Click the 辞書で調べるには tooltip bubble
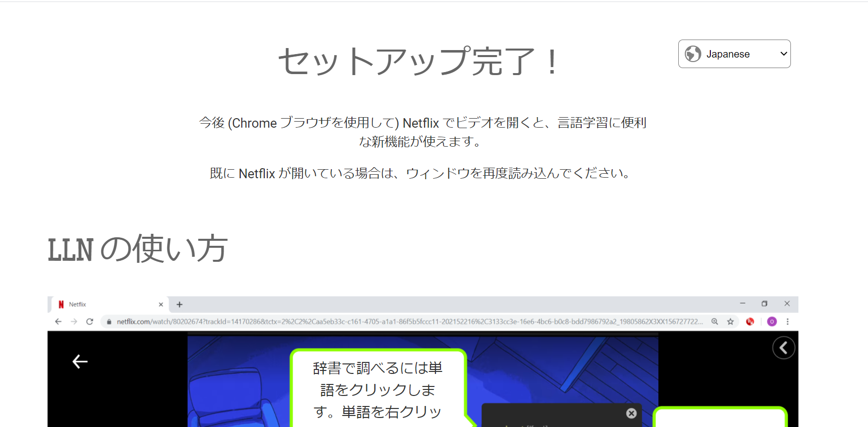 tap(378, 388)
